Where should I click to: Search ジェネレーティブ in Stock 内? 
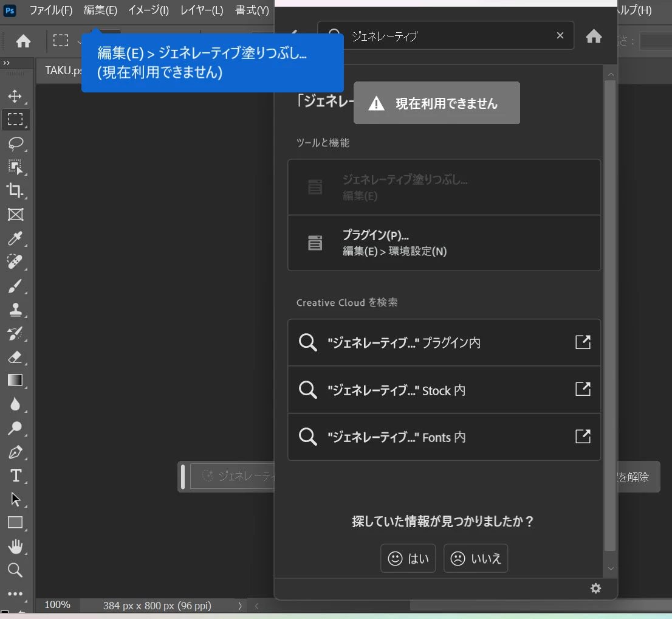(x=444, y=390)
